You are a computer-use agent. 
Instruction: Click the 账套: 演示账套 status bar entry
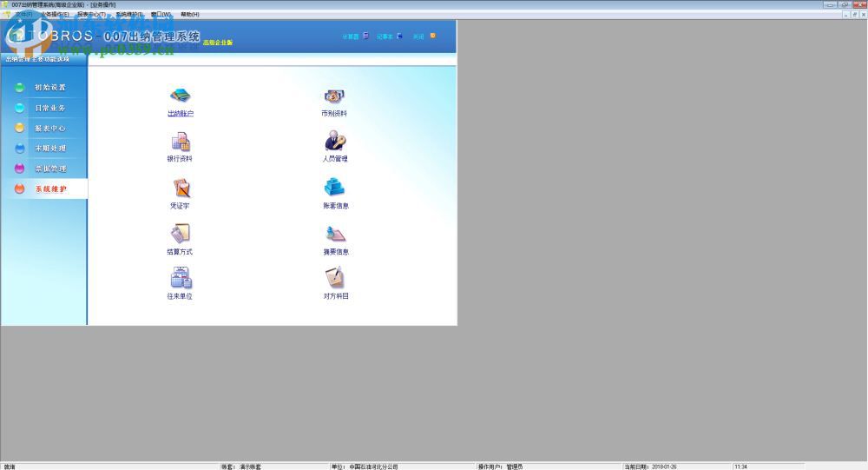(240, 467)
